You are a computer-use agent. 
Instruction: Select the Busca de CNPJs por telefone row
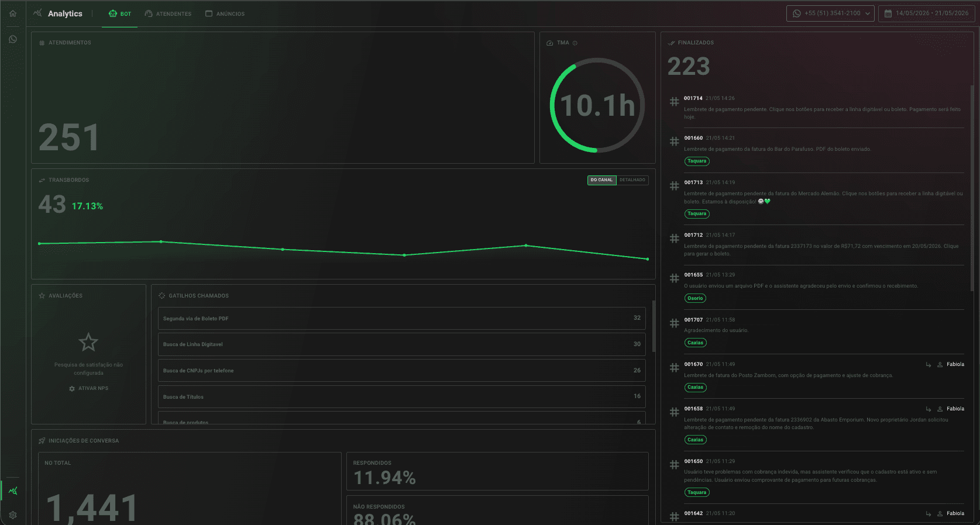point(402,371)
